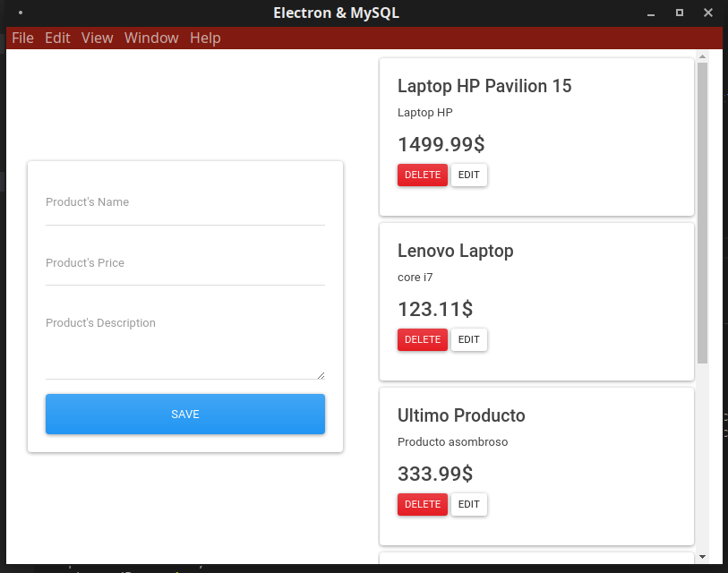The width and height of the screenshot is (728, 573).
Task: Delete the Ultimo Producto item
Action: [x=423, y=504]
